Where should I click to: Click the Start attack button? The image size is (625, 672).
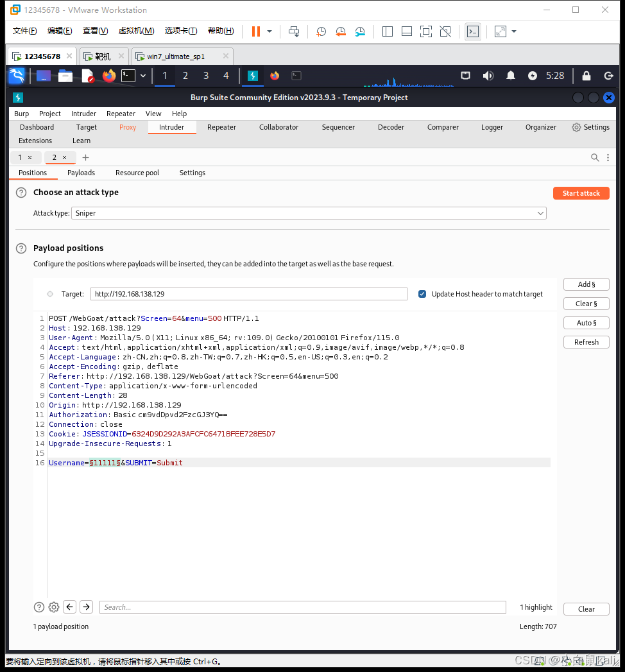(581, 193)
